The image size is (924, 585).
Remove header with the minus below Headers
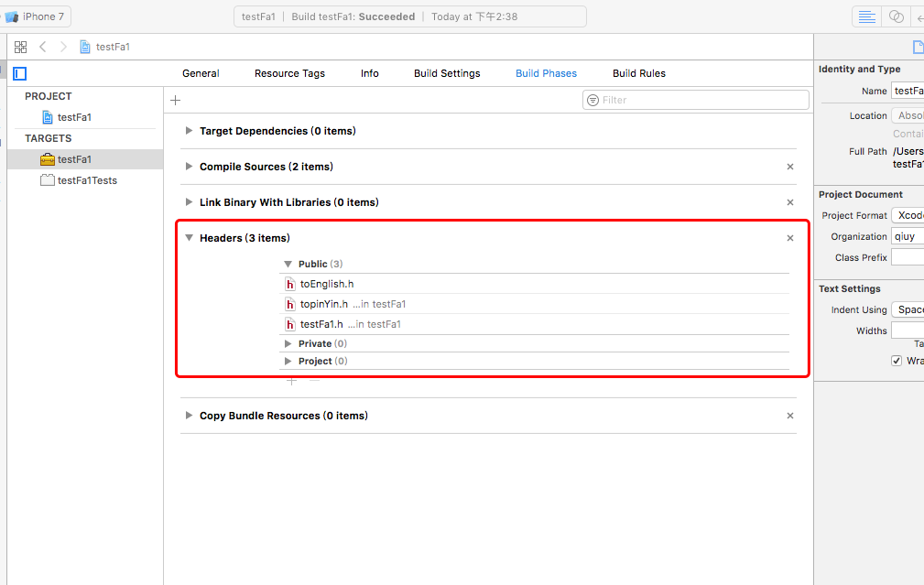click(x=315, y=381)
